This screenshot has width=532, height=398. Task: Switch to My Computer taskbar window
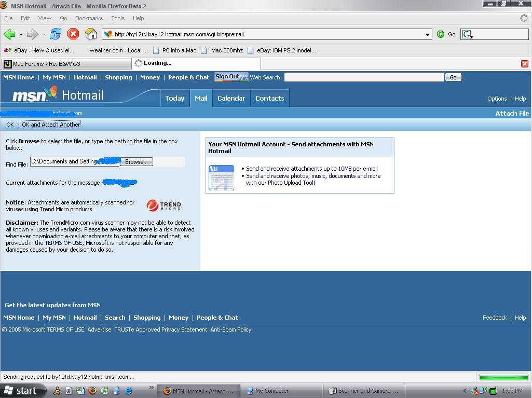282,391
